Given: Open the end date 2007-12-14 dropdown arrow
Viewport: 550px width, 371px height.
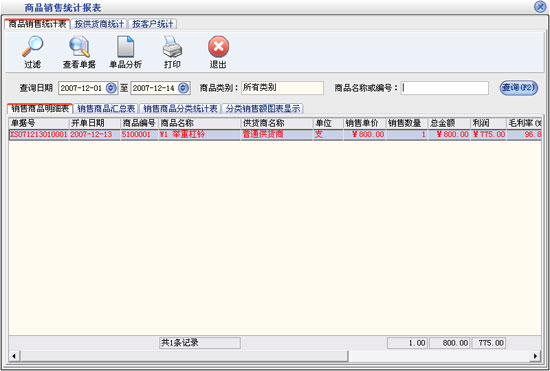Looking at the screenshot, I should [183, 88].
